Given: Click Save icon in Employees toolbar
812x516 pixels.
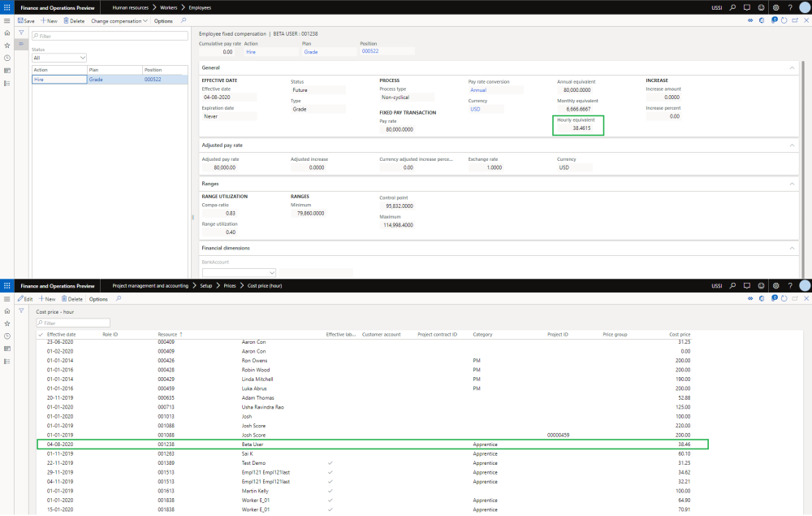Looking at the screenshot, I should click(x=20, y=20).
